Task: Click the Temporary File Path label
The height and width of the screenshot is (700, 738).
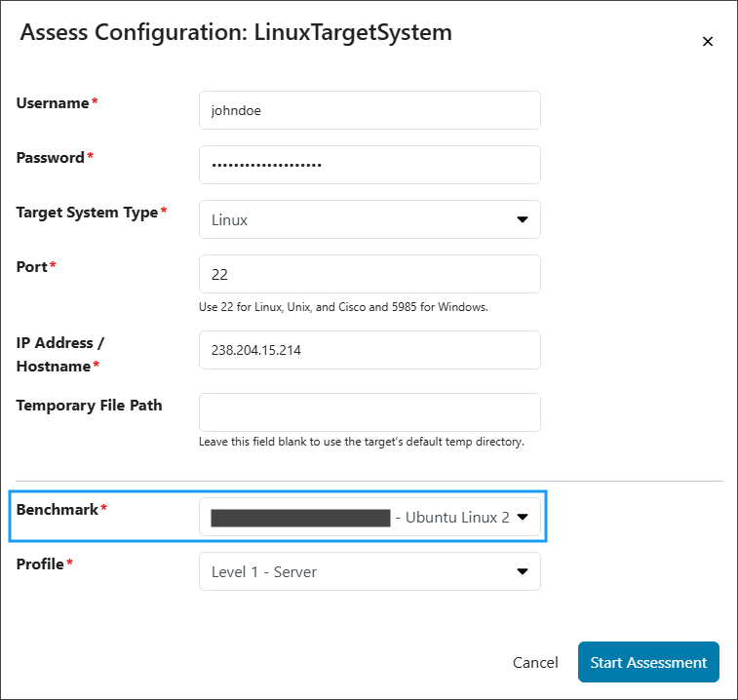Action: 89,406
